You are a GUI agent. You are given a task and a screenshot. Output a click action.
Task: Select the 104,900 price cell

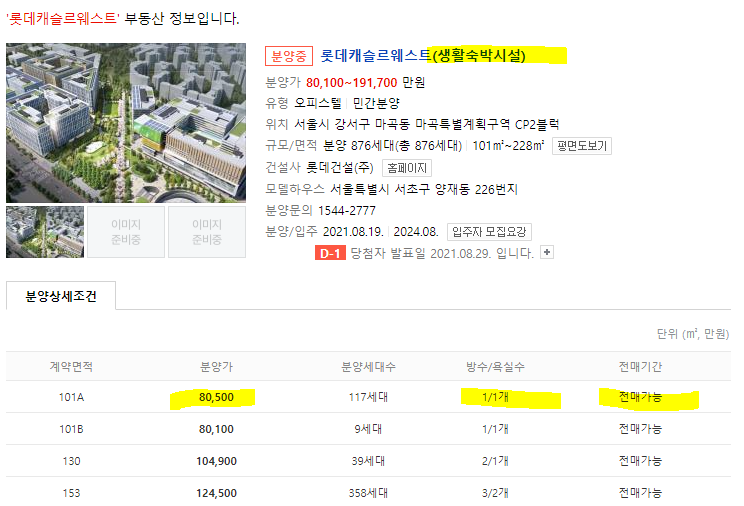coord(216,461)
